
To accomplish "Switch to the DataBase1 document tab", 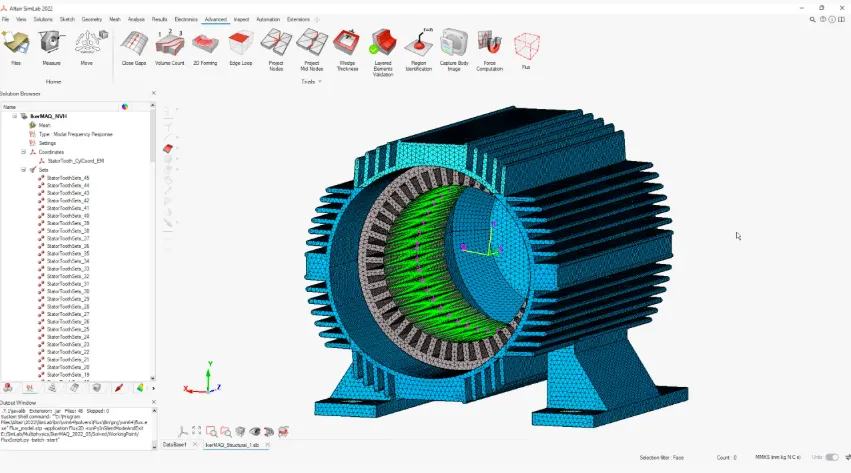I will (175, 445).
